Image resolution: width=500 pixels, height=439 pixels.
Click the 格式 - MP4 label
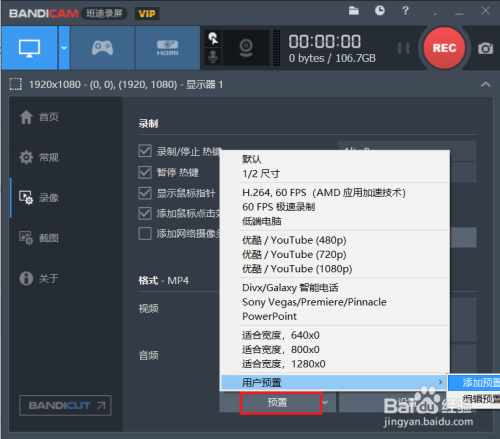[164, 280]
